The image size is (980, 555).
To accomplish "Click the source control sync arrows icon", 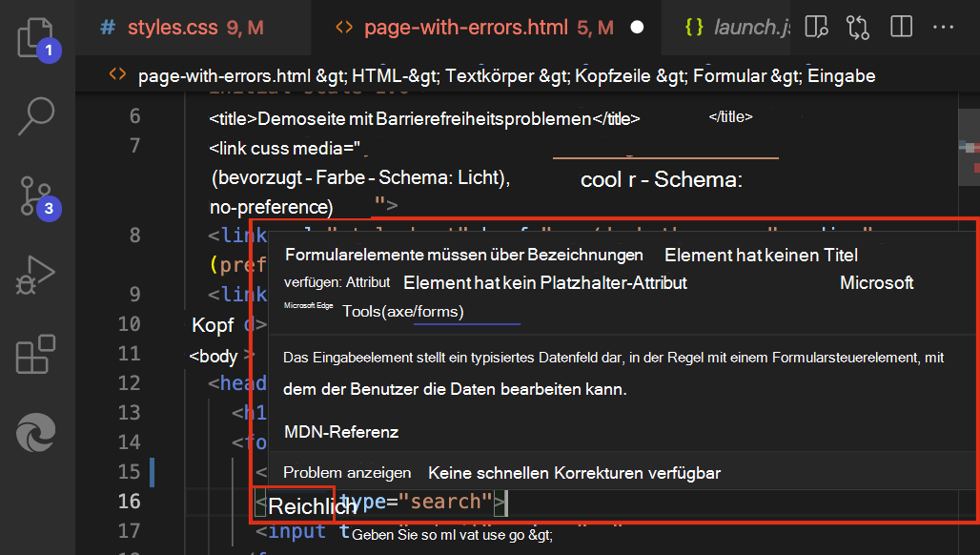I will pos(858,27).
